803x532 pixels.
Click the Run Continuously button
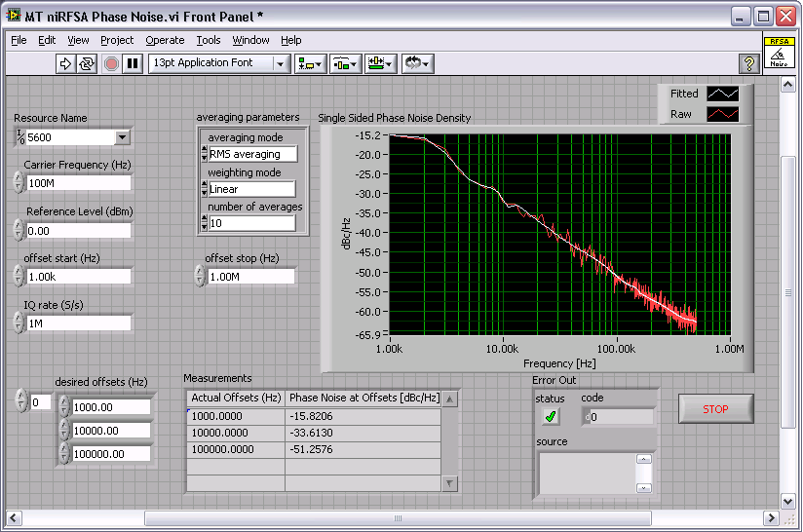pos(87,63)
